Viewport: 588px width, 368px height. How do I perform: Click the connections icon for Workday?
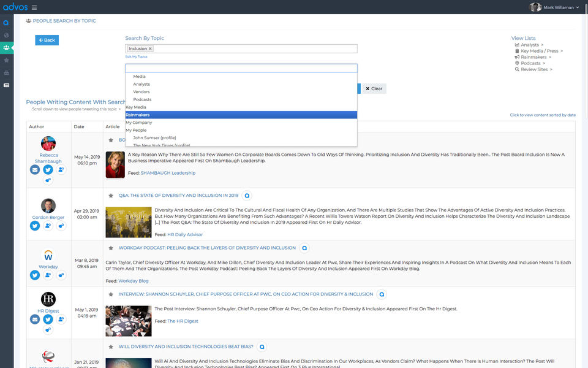(x=61, y=275)
